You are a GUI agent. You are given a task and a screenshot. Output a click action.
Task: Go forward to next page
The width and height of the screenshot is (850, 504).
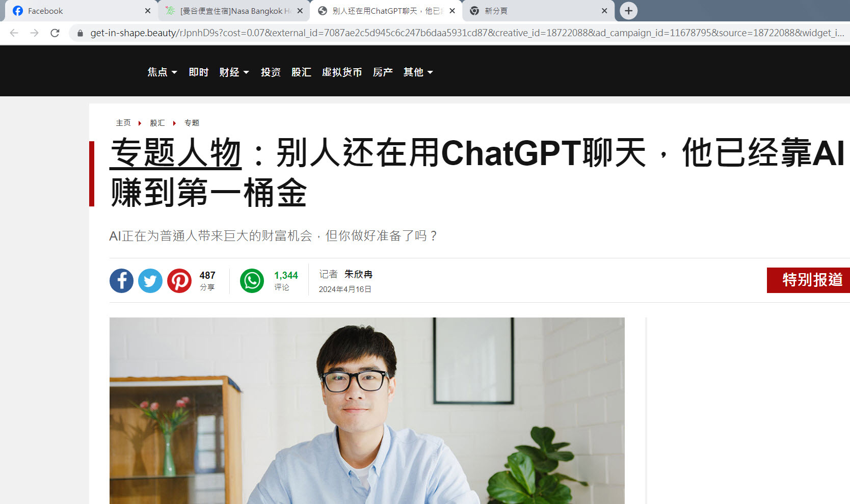[x=35, y=33]
